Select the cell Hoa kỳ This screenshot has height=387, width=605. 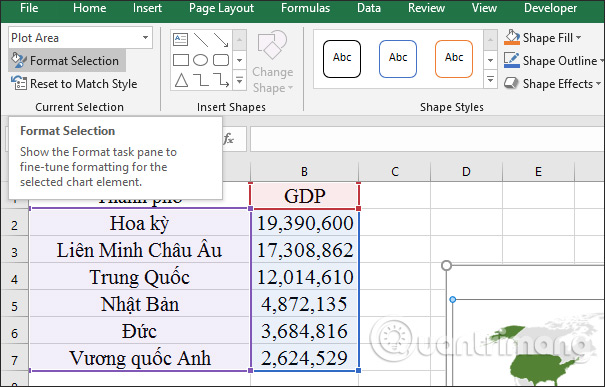point(140,223)
